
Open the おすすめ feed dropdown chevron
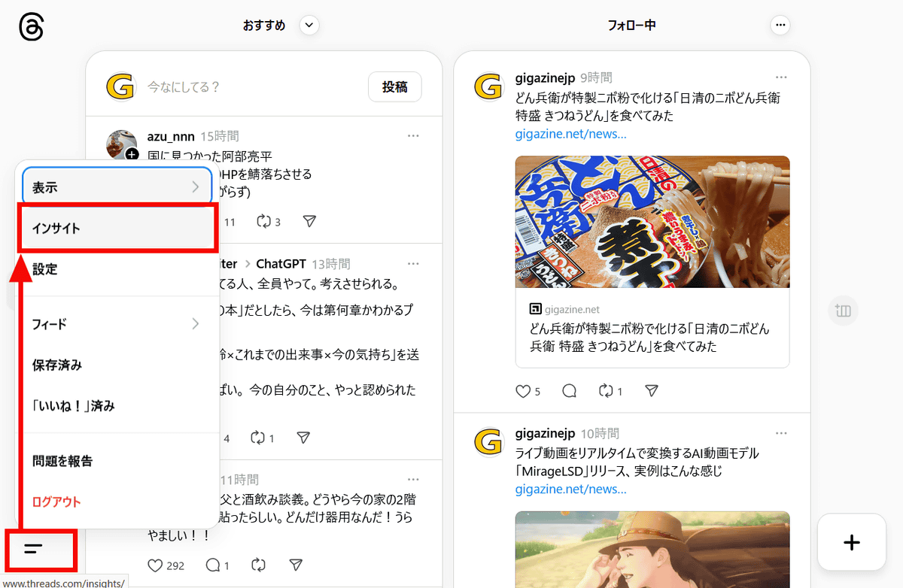[x=309, y=26]
